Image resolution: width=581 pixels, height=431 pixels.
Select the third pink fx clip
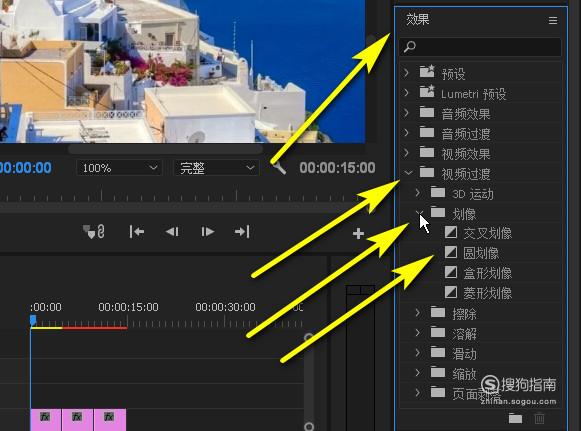110,420
